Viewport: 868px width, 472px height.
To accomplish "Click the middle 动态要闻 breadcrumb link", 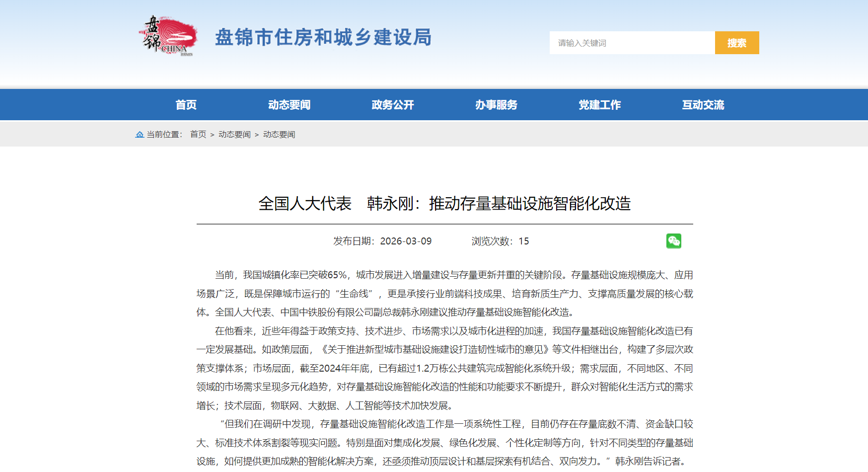I will [x=234, y=135].
